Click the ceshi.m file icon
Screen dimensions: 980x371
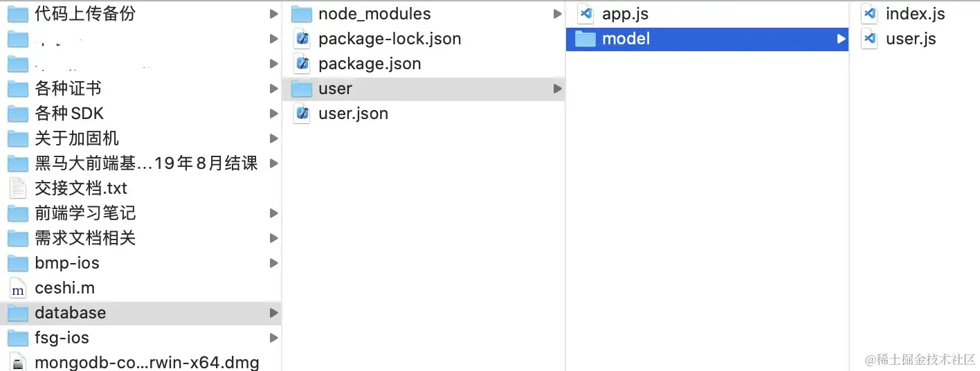click(18, 288)
